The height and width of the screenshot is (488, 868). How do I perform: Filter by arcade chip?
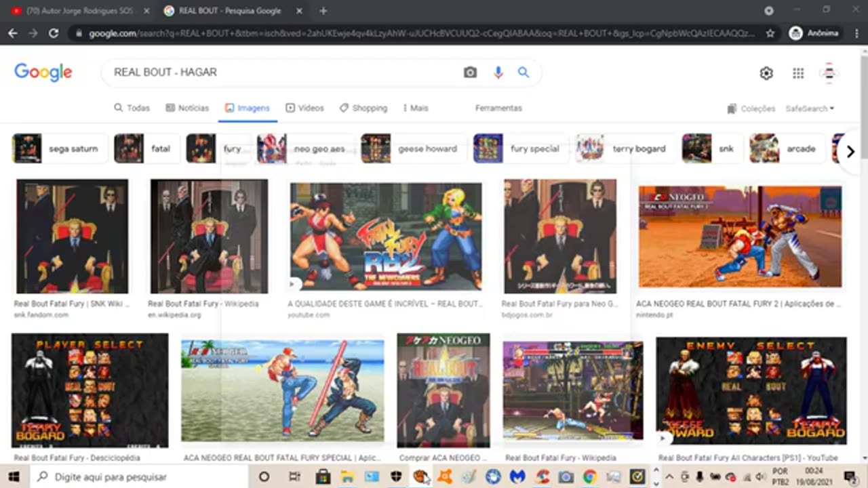point(787,148)
